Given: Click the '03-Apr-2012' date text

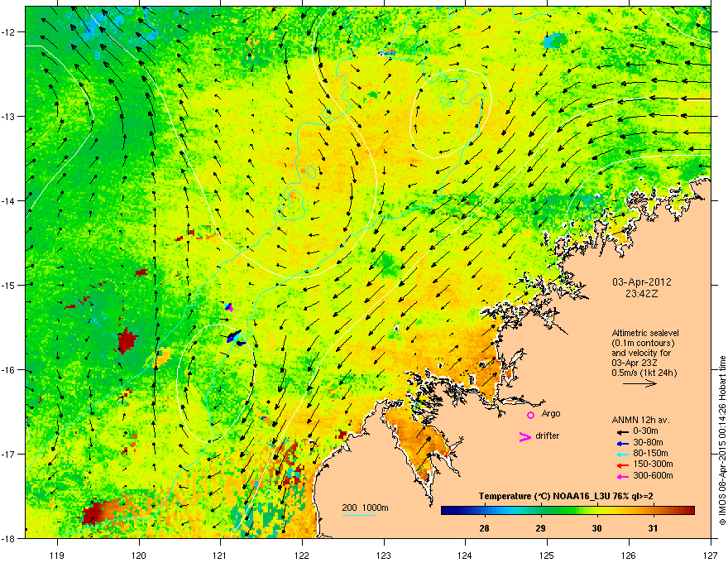Looking at the screenshot, I should point(642,282).
